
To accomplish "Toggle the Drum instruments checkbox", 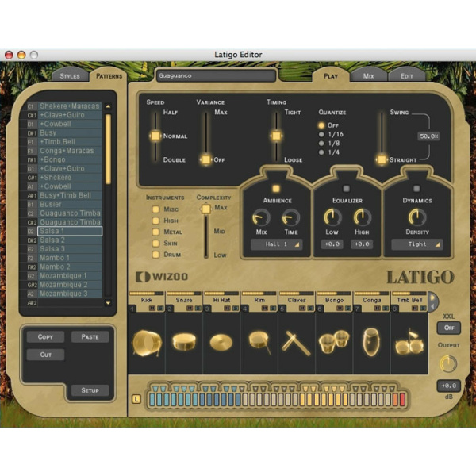I will point(155,255).
